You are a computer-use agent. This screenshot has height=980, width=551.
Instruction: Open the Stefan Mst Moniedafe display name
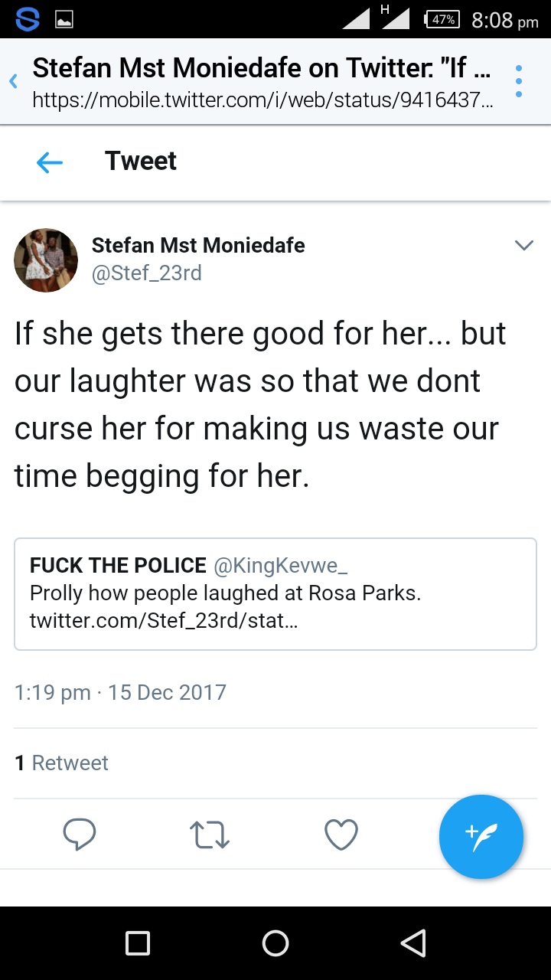pos(198,246)
